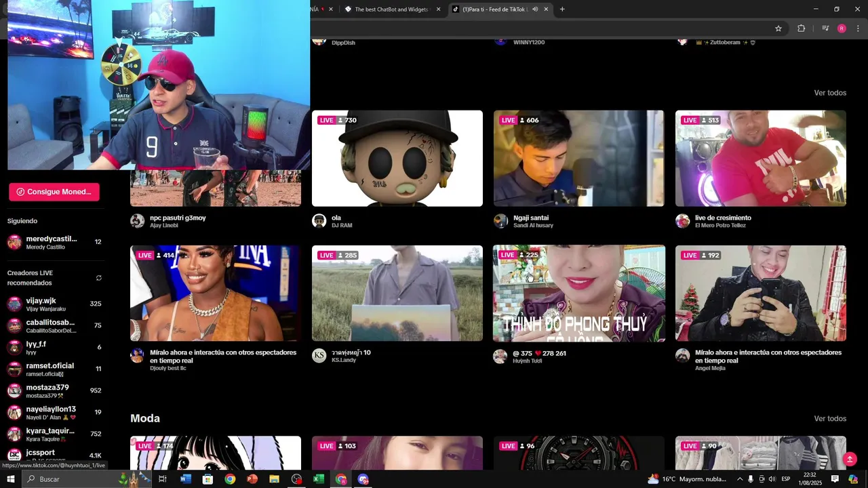Image resolution: width=868 pixels, height=488 pixels.
Task: Open kyara_taquir... live creator
Action: point(54,434)
